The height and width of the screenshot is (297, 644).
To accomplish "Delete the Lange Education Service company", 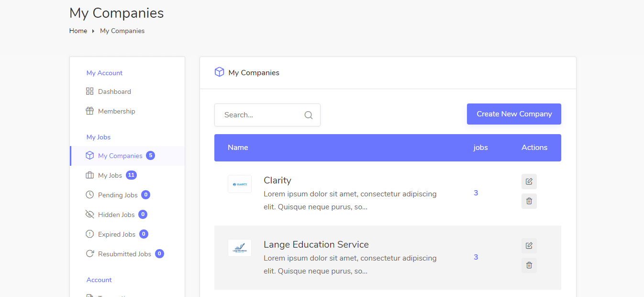I will point(529,265).
